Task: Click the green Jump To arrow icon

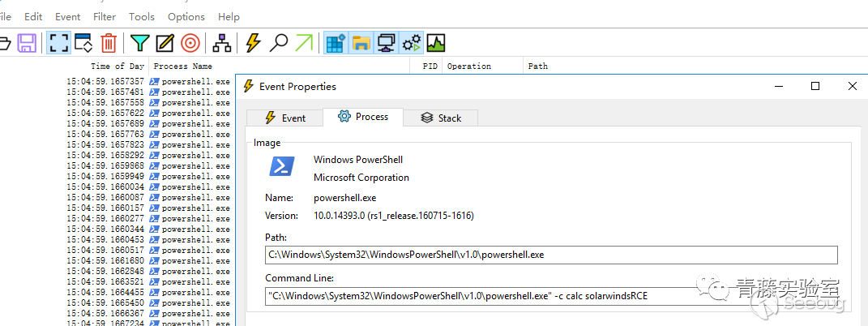Action: coord(304,43)
